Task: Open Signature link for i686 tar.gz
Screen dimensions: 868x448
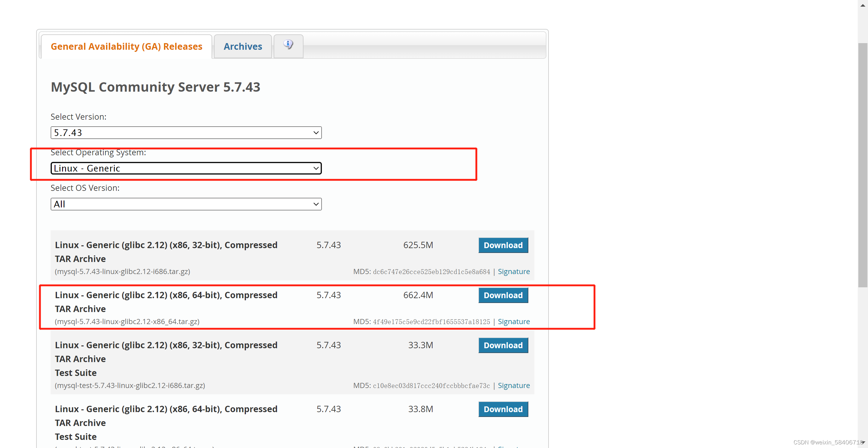Action: (514, 272)
